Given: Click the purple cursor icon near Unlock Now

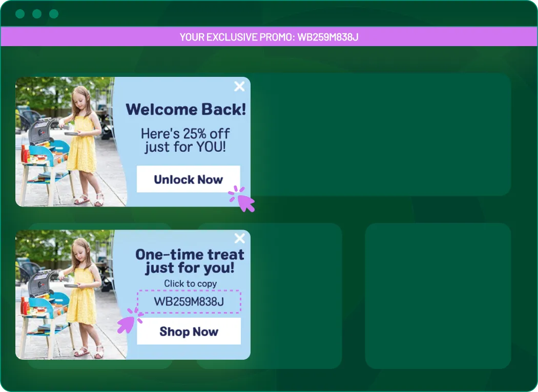Looking at the screenshot, I should (242, 199).
